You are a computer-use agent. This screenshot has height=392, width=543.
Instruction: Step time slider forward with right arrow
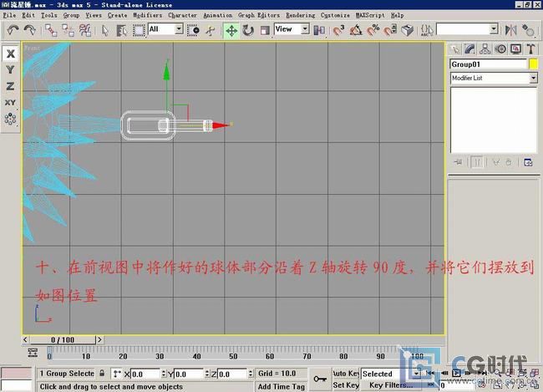pos(99,339)
